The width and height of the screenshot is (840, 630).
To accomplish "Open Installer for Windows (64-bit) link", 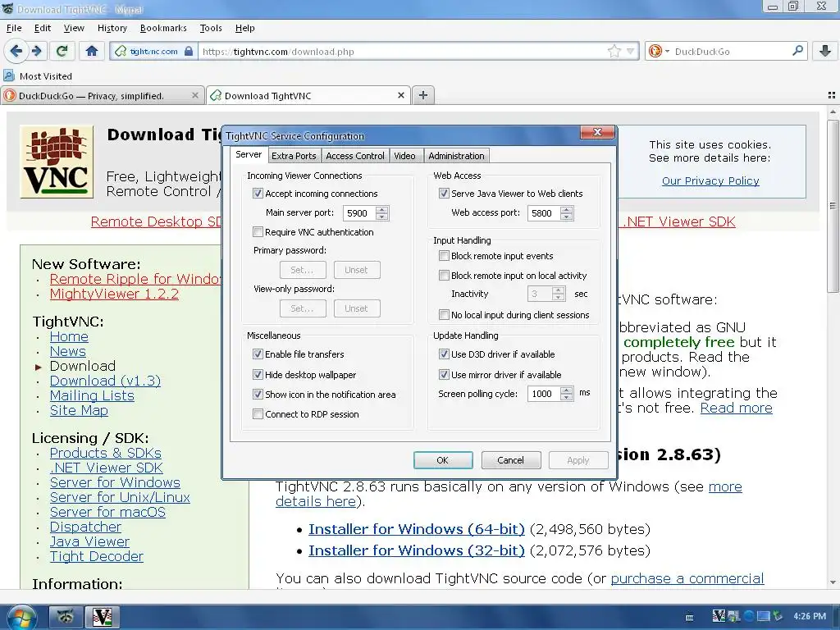I will (416, 529).
